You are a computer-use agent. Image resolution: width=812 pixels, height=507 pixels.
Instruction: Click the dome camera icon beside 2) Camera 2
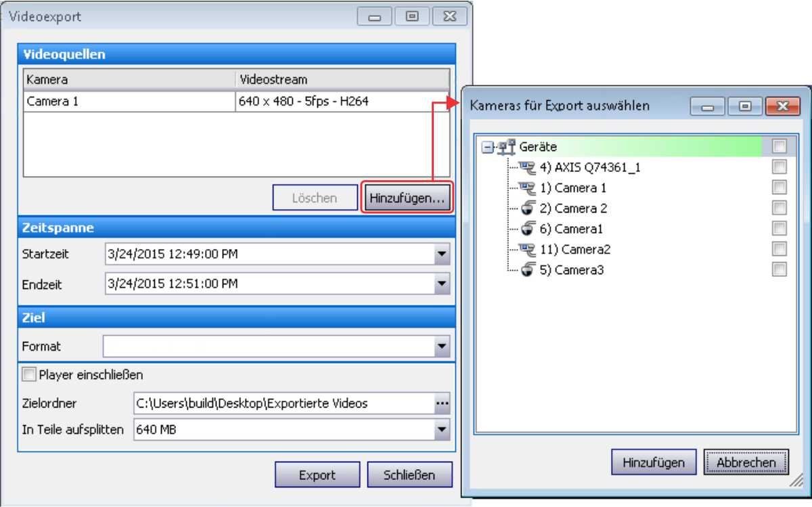tap(528, 208)
